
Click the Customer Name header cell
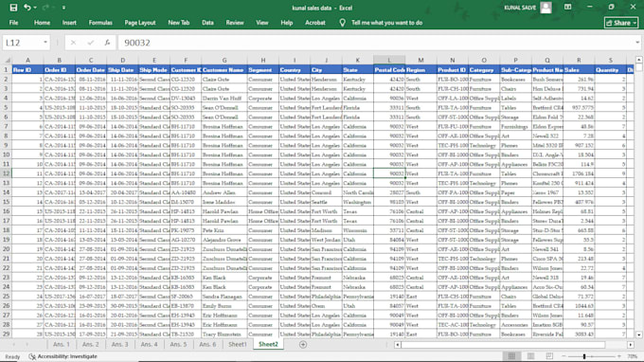click(224, 70)
